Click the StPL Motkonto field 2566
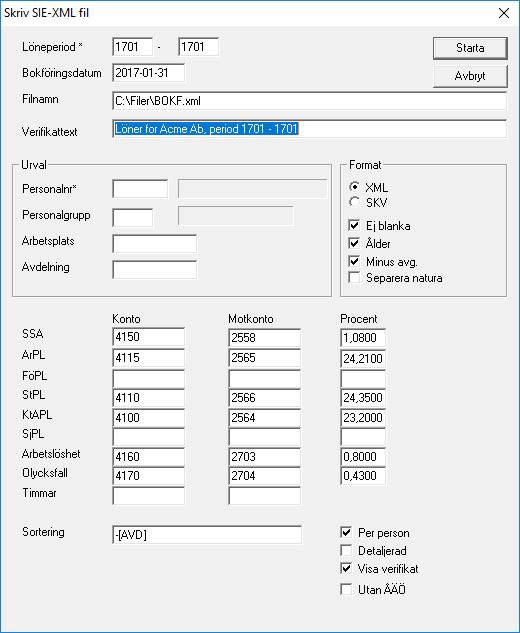The height and width of the screenshot is (633, 520). [x=264, y=398]
